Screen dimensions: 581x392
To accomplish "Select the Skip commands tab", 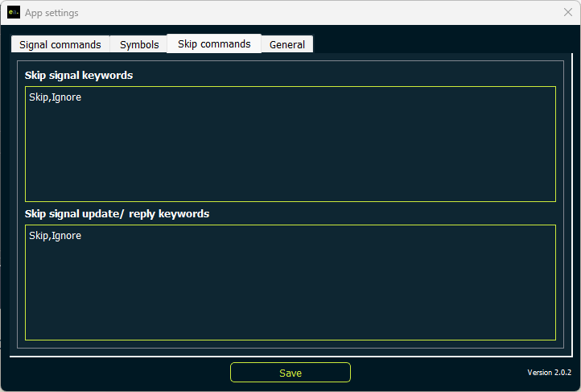I will [x=214, y=44].
